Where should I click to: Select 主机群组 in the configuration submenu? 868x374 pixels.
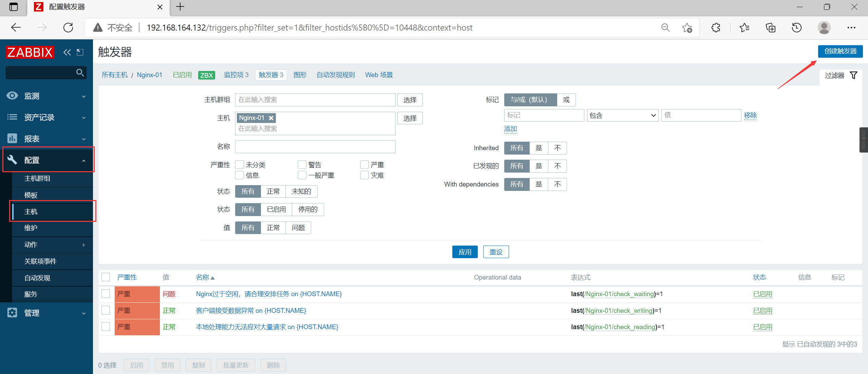[37, 178]
